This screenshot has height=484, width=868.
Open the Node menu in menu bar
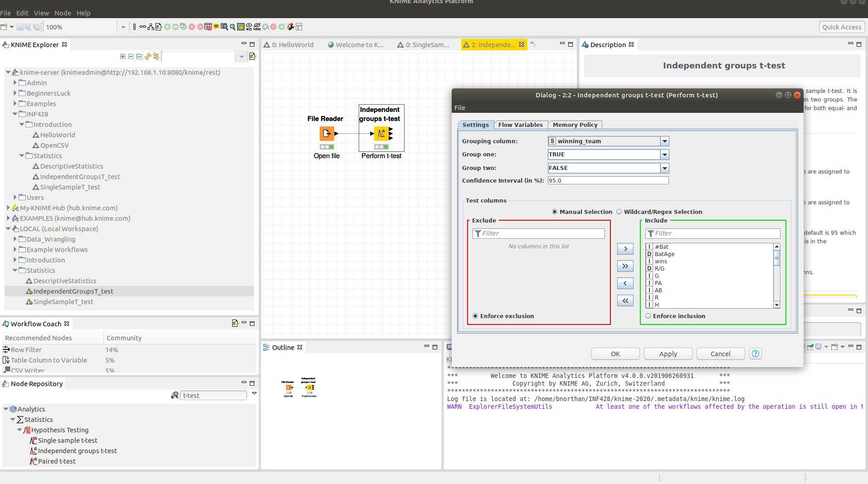point(63,13)
